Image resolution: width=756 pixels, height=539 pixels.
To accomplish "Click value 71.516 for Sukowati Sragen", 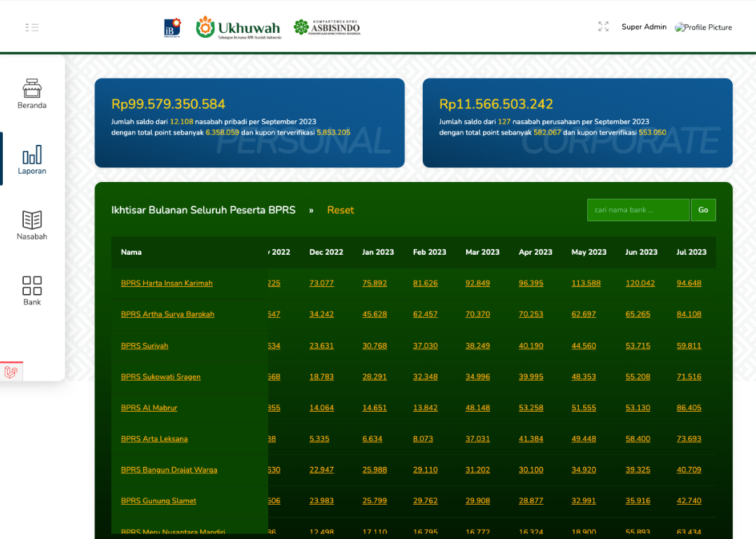I will click(689, 377).
